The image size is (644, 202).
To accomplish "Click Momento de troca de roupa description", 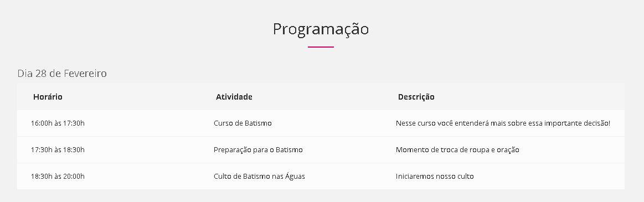I will pyautogui.click(x=457, y=151).
